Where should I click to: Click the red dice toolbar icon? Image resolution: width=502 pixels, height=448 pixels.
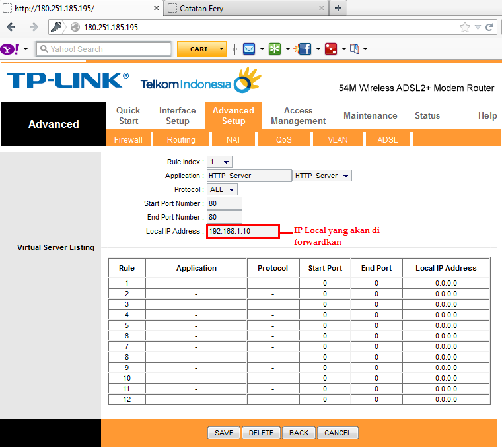pos(331,49)
